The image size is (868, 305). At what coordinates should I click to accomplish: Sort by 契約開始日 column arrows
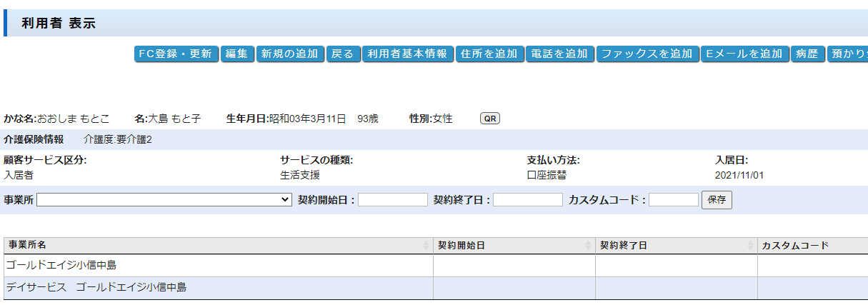click(x=589, y=246)
